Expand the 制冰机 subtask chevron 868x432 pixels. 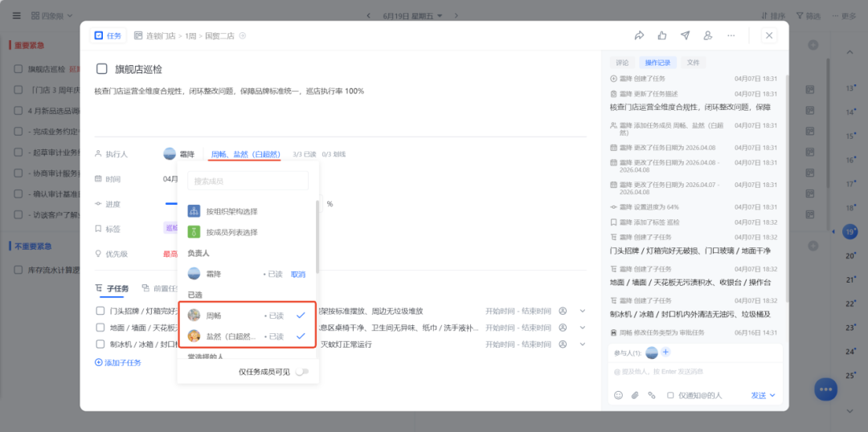[583, 344]
